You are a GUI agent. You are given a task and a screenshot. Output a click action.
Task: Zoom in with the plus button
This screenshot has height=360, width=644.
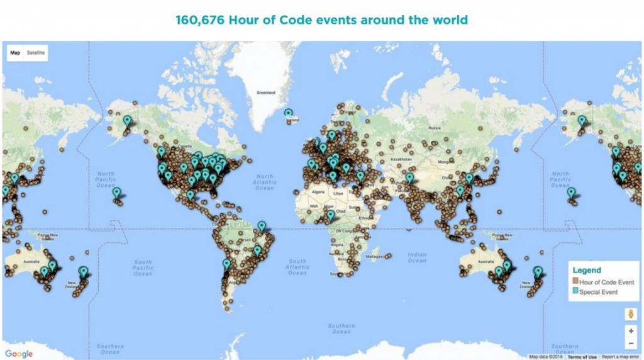tap(631, 331)
